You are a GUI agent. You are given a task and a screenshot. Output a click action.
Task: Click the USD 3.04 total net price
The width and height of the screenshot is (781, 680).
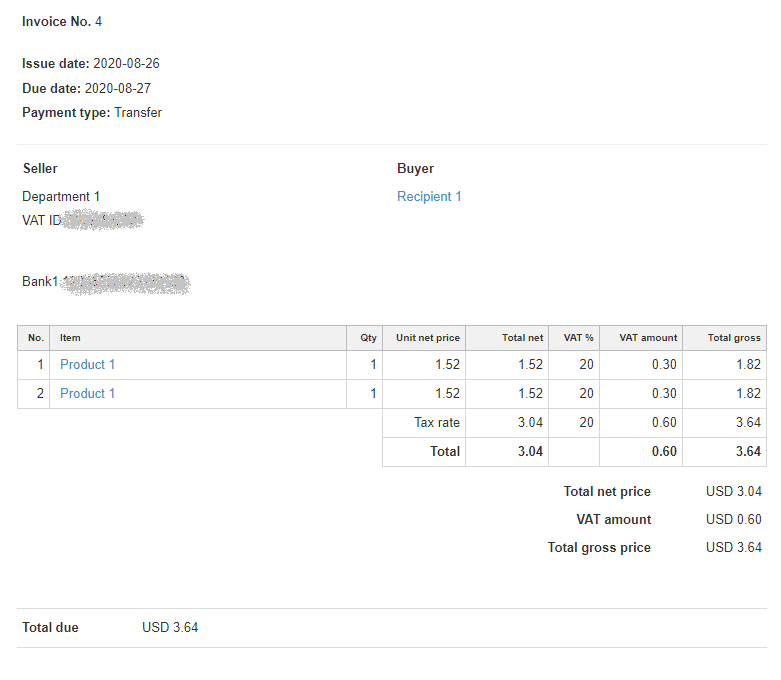click(734, 492)
